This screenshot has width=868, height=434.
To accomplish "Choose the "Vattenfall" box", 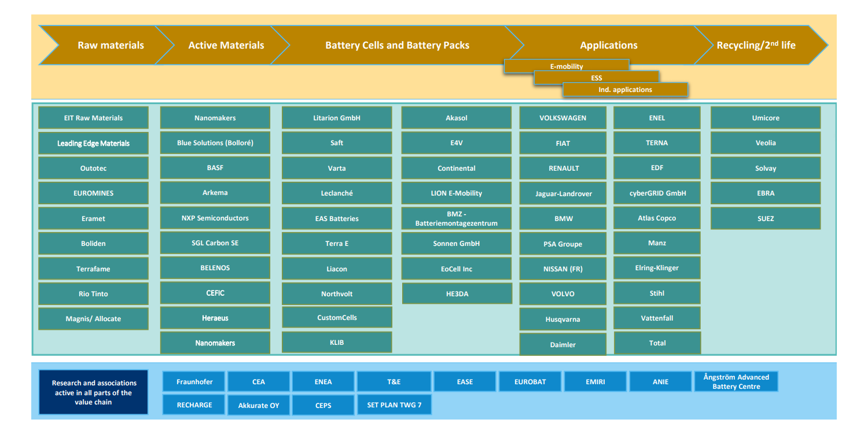I will pyautogui.click(x=657, y=318).
